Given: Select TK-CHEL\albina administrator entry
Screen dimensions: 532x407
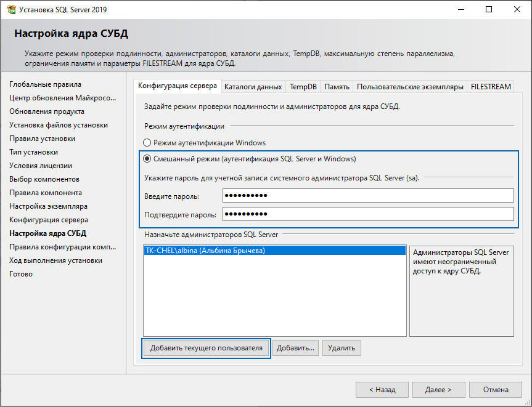Looking at the screenshot, I should point(274,251).
